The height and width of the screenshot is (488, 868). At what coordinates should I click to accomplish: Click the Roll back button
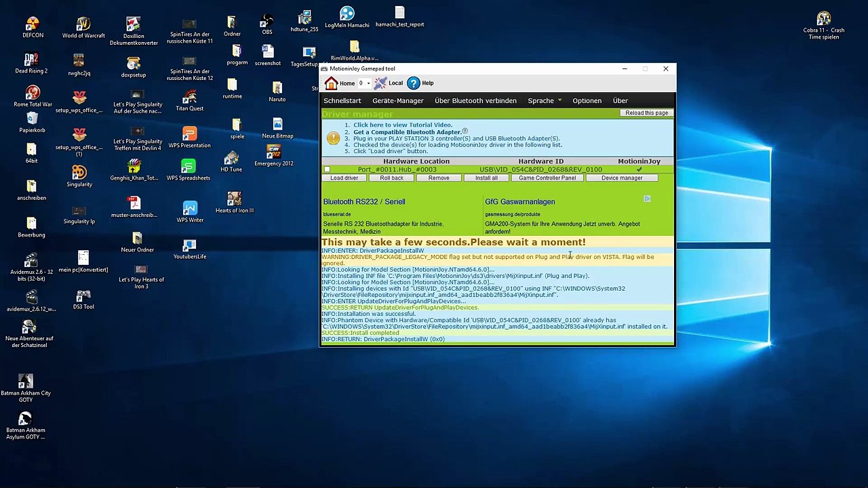coord(391,178)
